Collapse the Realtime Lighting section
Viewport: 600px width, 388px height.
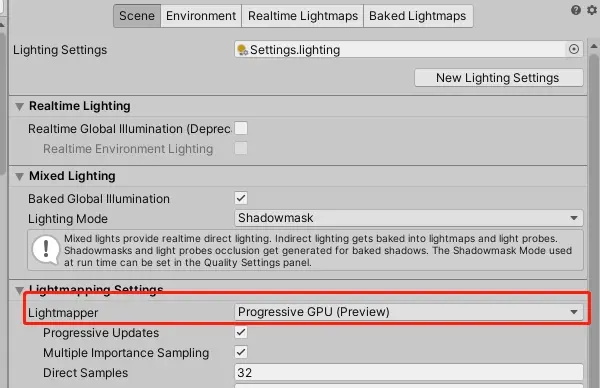click(x=19, y=106)
